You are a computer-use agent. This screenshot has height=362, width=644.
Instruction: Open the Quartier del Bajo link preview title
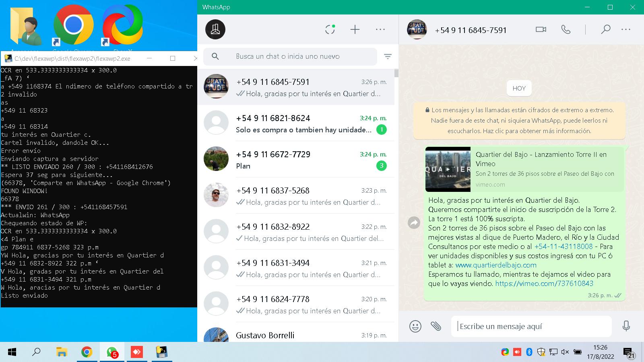tap(541, 159)
